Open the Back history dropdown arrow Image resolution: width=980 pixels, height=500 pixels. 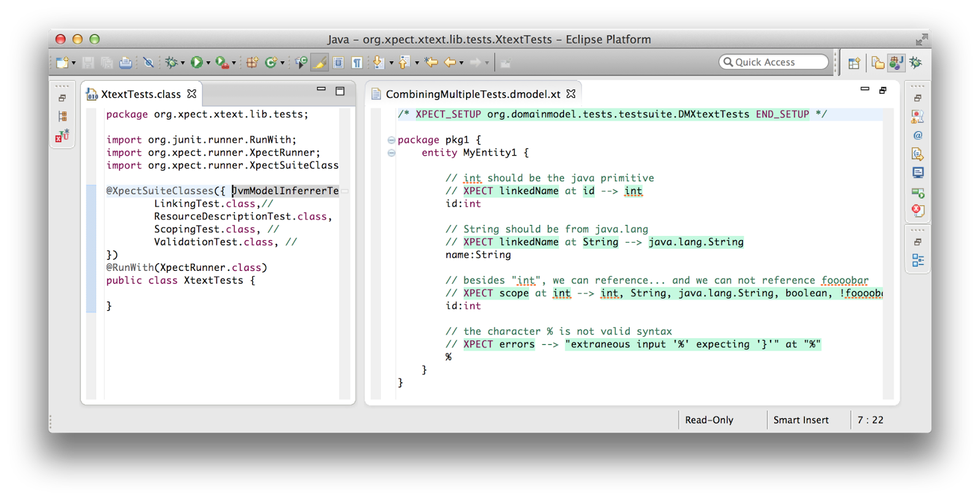coord(461,63)
